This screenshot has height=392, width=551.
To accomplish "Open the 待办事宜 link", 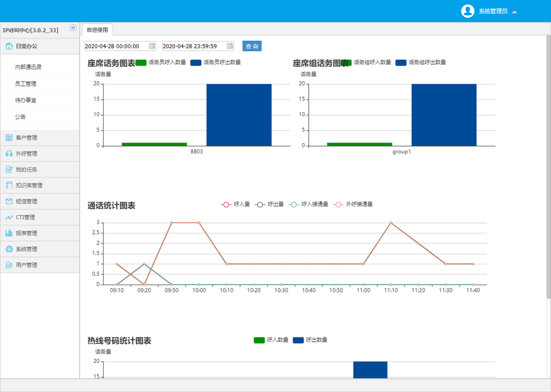I will 25,100.
